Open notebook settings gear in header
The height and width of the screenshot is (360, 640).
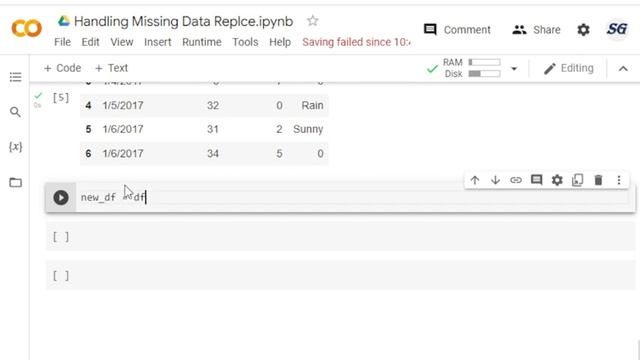[583, 29]
